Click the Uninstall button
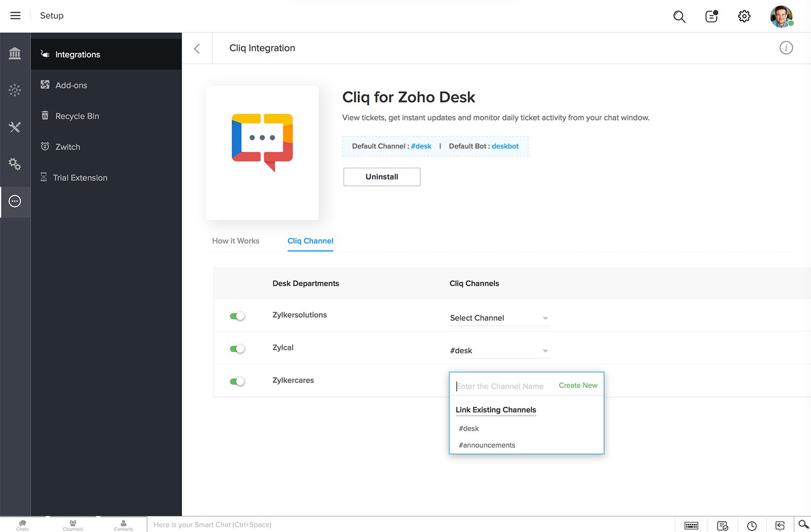 pyautogui.click(x=382, y=177)
